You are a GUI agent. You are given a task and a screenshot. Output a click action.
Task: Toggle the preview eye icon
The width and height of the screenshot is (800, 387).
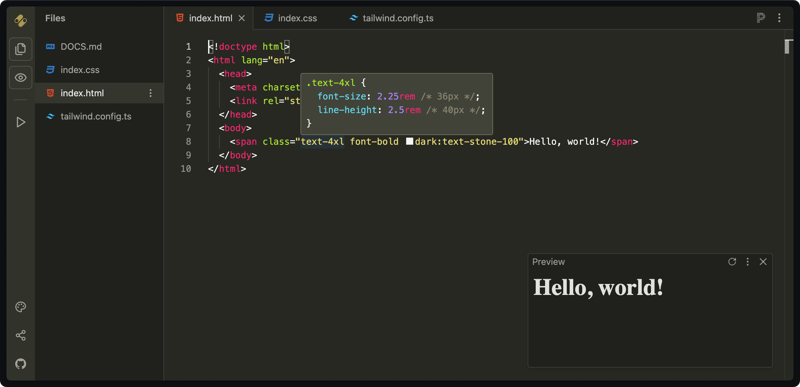[x=20, y=78]
